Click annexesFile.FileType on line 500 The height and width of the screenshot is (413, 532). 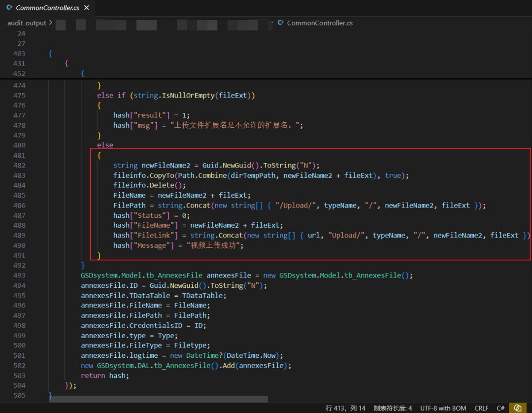coord(121,345)
